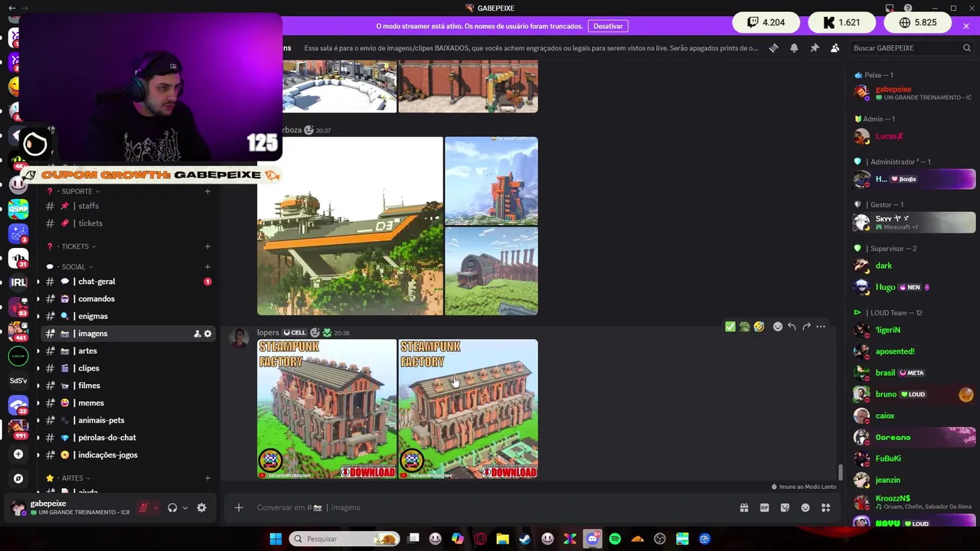The width and height of the screenshot is (980, 551).
Task: Create invite for imagens channel
Action: click(197, 334)
